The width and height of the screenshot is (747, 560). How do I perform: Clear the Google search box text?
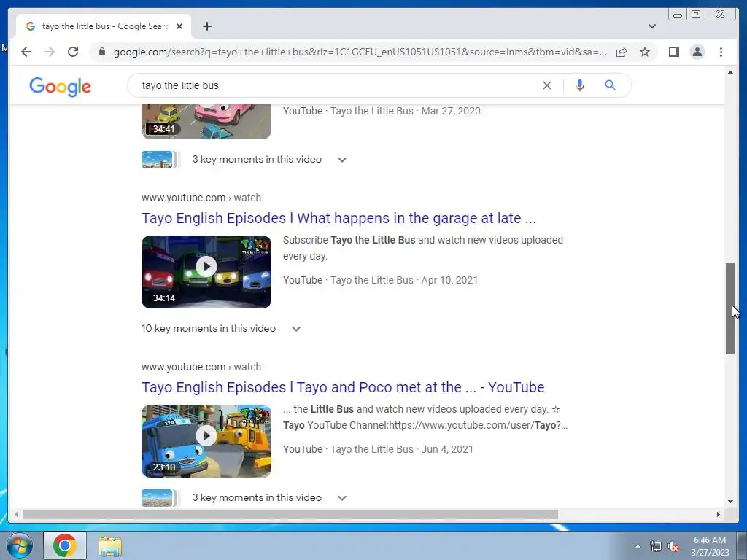point(547,85)
